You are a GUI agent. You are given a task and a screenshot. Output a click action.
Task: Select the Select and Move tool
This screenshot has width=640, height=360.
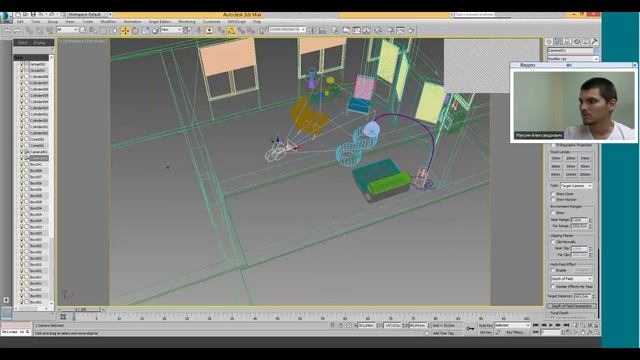125,31
